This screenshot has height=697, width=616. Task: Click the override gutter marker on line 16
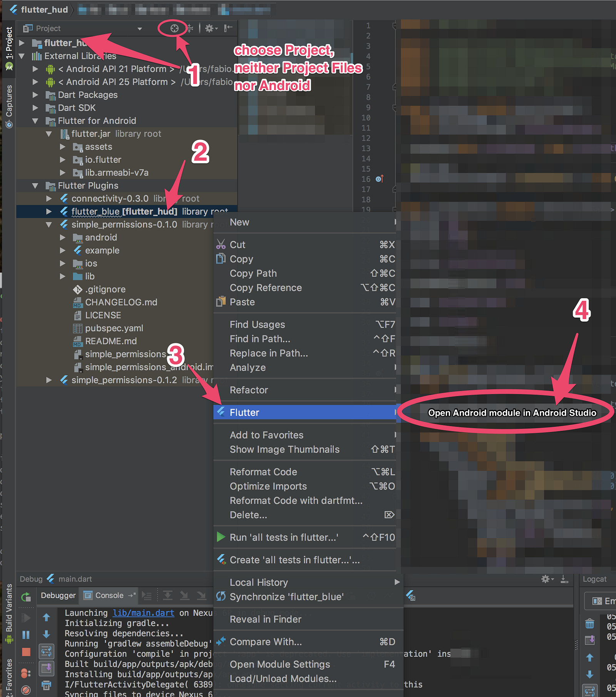[380, 179]
